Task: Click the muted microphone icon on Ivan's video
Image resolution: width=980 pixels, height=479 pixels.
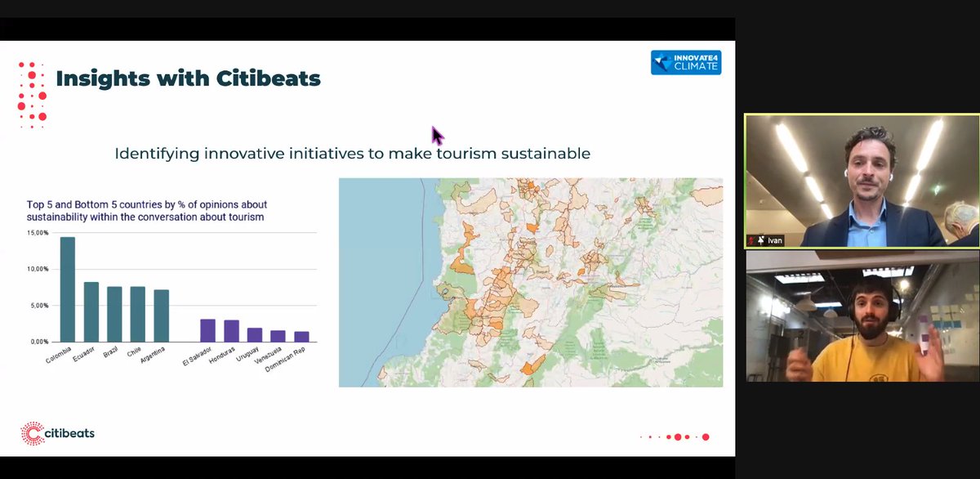Action: click(751, 240)
